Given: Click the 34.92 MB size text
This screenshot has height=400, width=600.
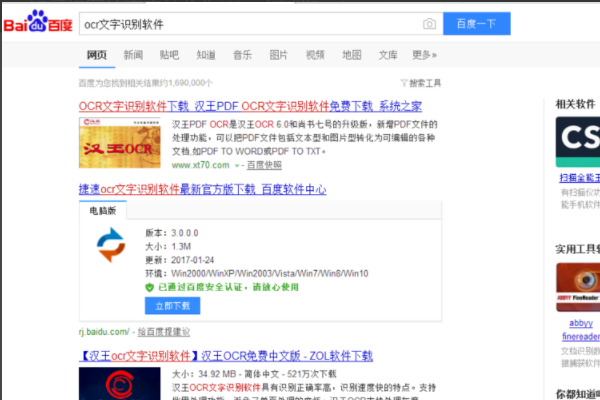Looking at the screenshot, I should [x=217, y=374].
